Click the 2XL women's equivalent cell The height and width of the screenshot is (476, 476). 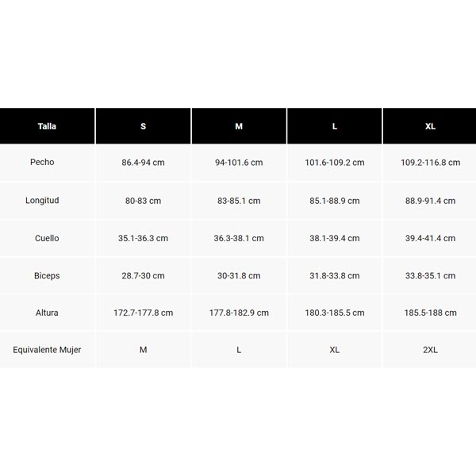[x=430, y=350]
